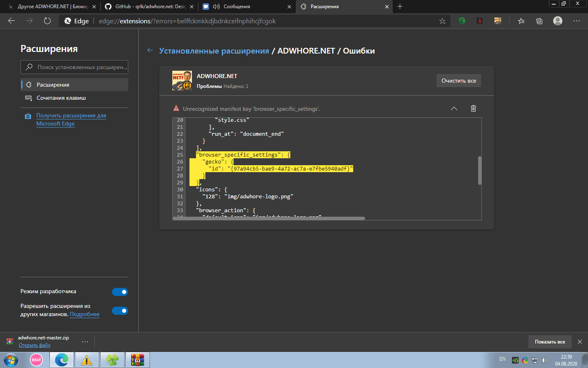
Task: Click the error message 'Unrecognized manifest key'
Action: 252,109
